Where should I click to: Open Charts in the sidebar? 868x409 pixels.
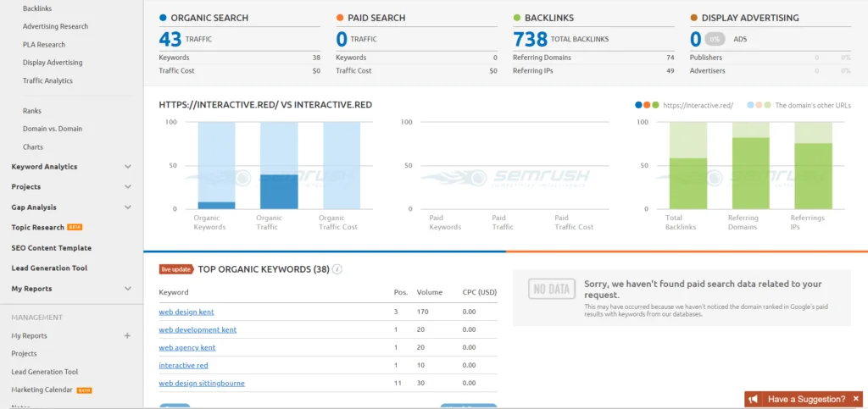click(33, 147)
